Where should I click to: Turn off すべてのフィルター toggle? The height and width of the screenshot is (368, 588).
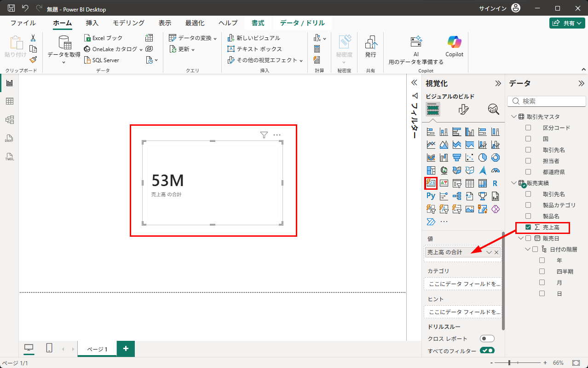coord(487,350)
